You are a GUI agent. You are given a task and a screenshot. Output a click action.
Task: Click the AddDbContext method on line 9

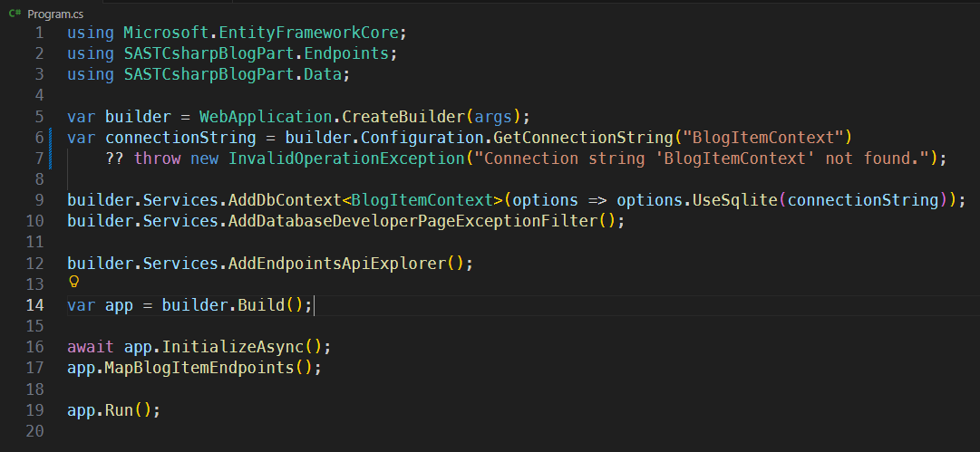pyautogui.click(x=285, y=200)
